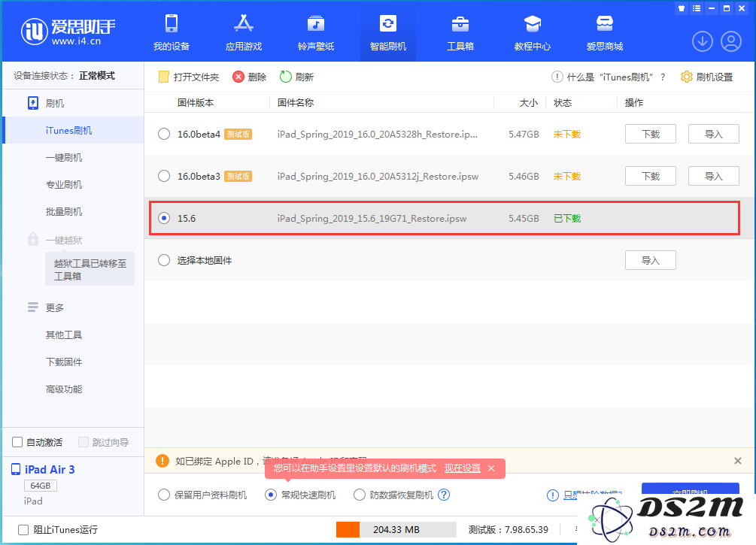Viewport: 756px width, 545px height.
Task: Open the download manager arrow icon
Action: [703, 41]
